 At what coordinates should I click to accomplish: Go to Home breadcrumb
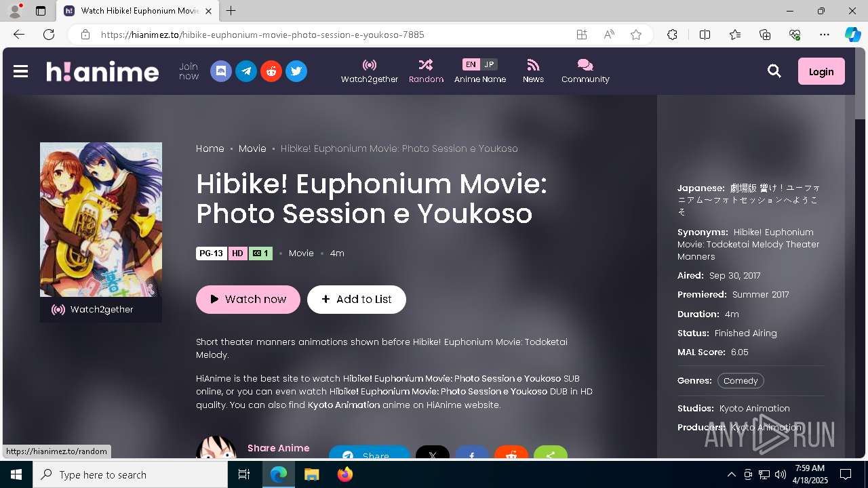coord(210,148)
